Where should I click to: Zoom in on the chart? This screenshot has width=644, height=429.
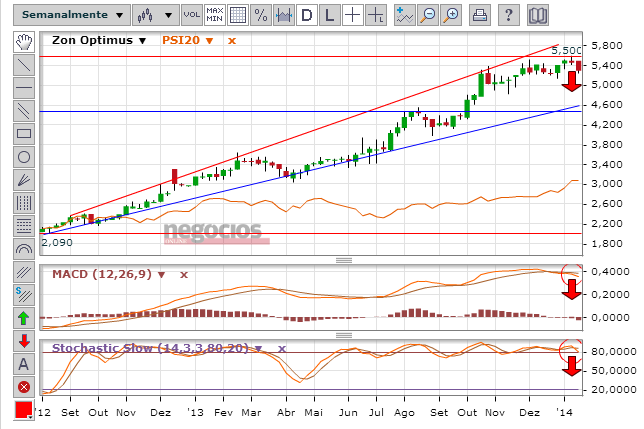(451, 15)
